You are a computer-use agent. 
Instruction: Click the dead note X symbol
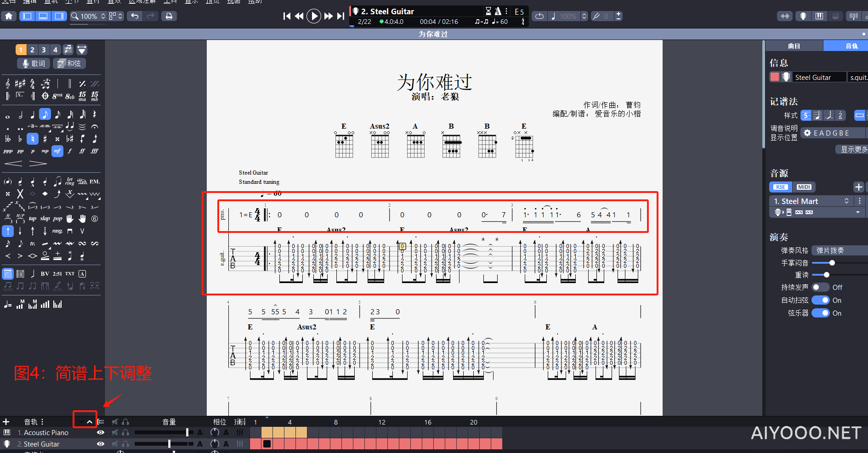point(20,194)
